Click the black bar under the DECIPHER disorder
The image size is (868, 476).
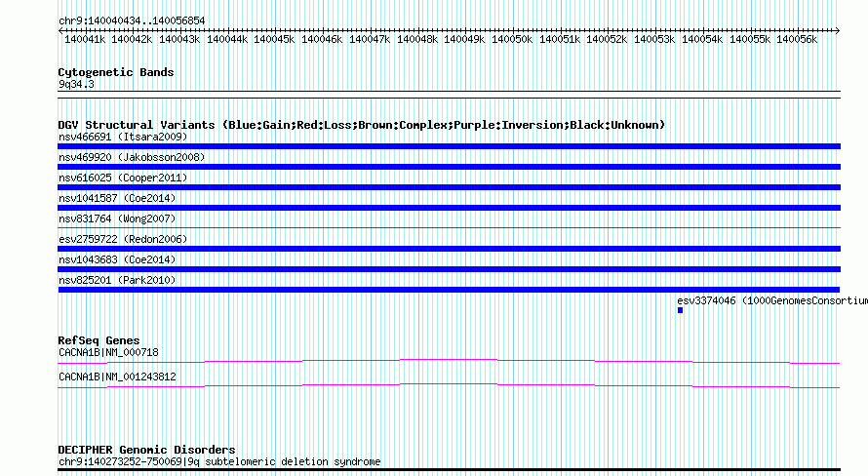(x=449, y=470)
